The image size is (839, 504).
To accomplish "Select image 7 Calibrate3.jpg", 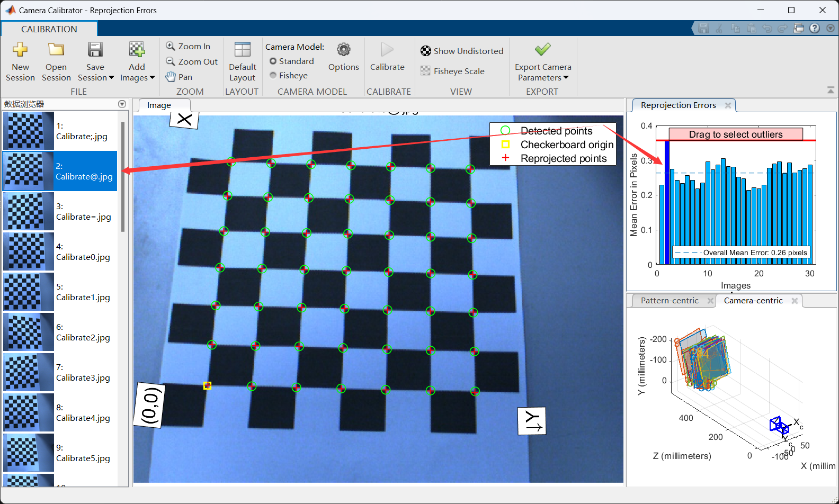I will (x=60, y=372).
